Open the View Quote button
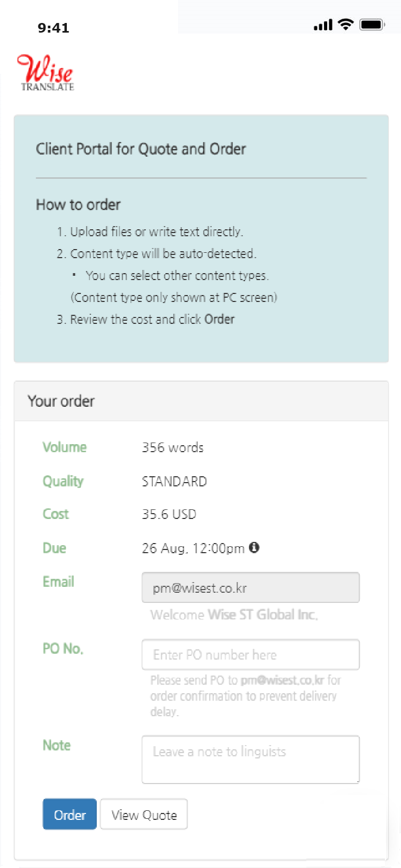 [x=144, y=815]
